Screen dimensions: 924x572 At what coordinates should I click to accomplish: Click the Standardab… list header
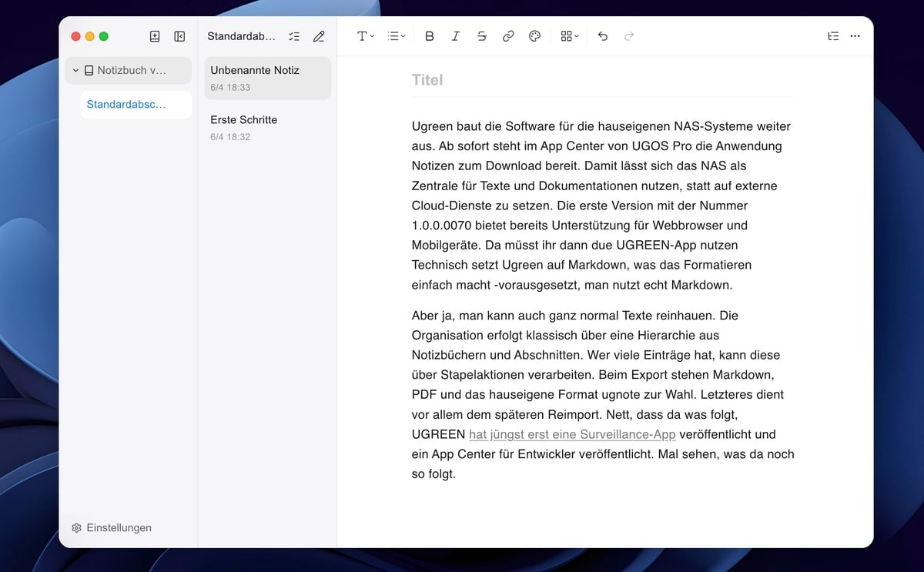[x=241, y=36]
